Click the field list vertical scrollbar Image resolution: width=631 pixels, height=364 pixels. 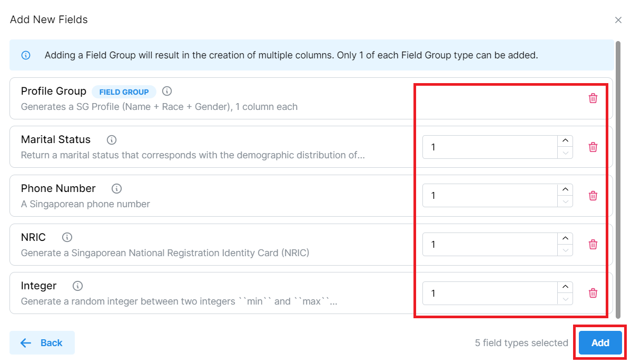(618, 179)
